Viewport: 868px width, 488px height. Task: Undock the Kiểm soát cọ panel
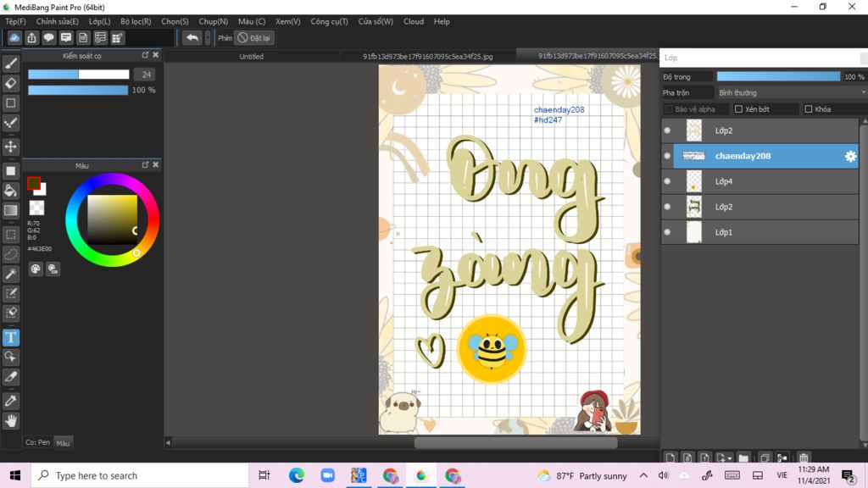[x=145, y=55]
